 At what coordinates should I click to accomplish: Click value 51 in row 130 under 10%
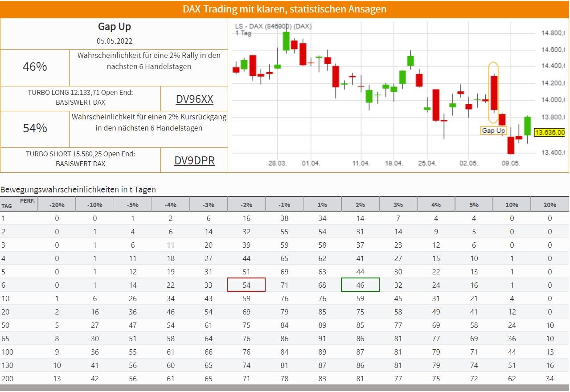(x=512, y=365)
